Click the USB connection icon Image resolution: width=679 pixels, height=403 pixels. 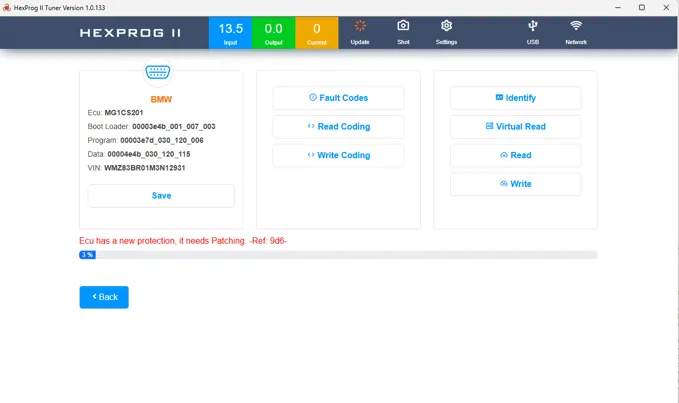[533, 26]
